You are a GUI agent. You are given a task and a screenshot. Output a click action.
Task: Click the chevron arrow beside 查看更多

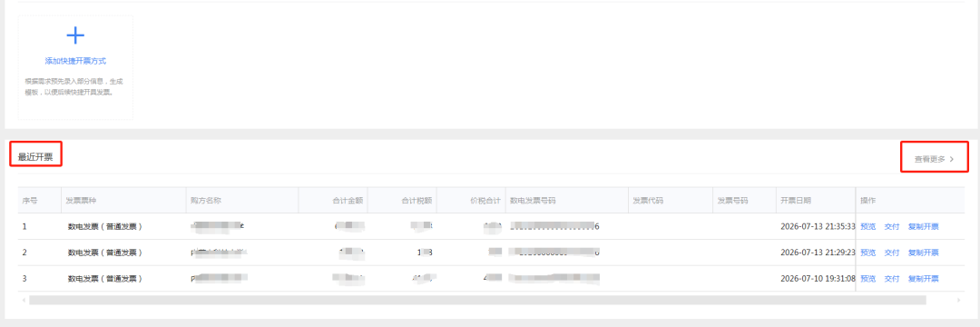[x=952, y=159]
